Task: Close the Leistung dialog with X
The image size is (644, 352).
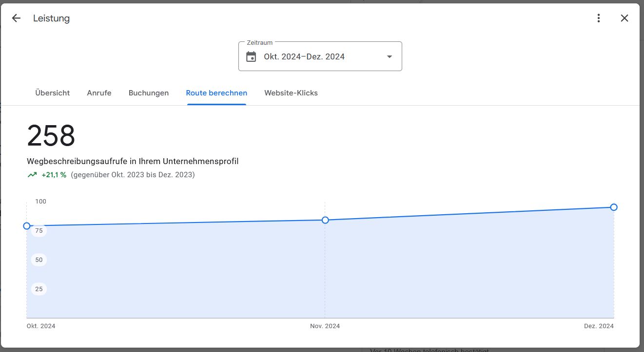Action: click(624, 19)
